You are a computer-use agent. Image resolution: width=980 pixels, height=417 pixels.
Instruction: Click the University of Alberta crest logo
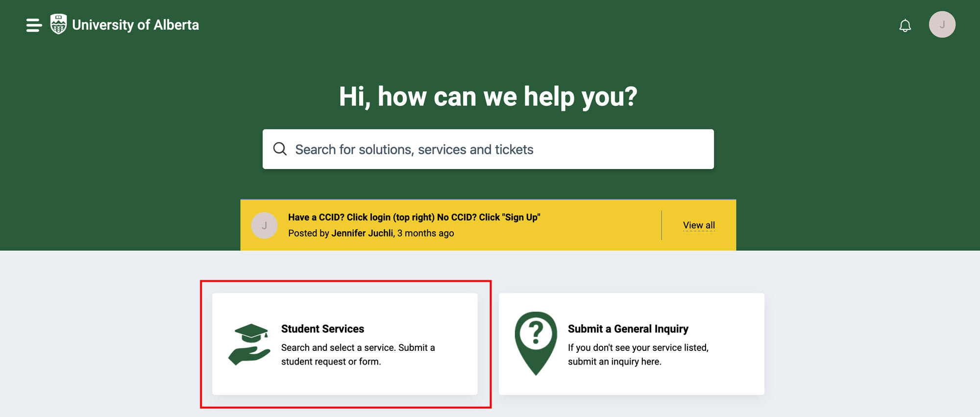[58, 25]
